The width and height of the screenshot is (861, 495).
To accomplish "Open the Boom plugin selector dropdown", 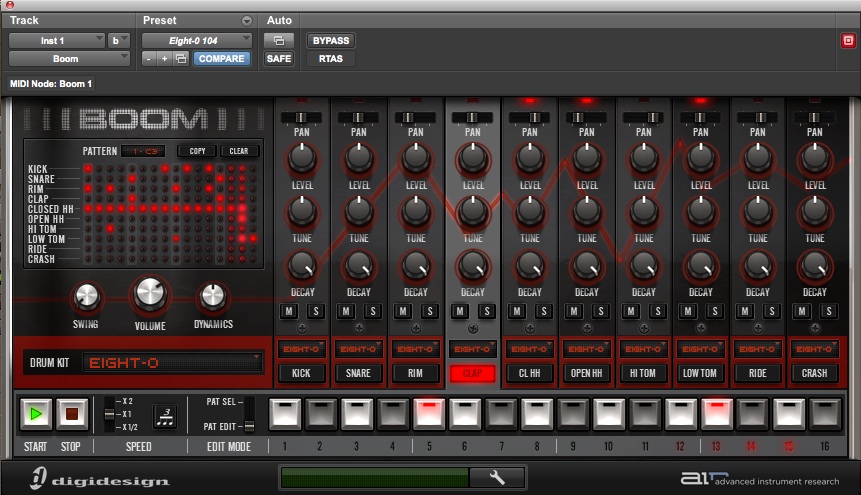I will (x=69, y=59).
